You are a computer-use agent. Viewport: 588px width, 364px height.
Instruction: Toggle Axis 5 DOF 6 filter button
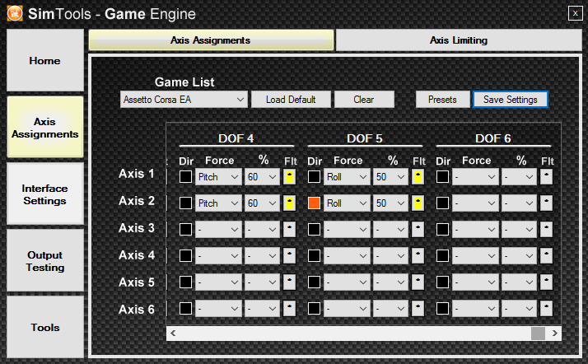click(x=546, y=282)
